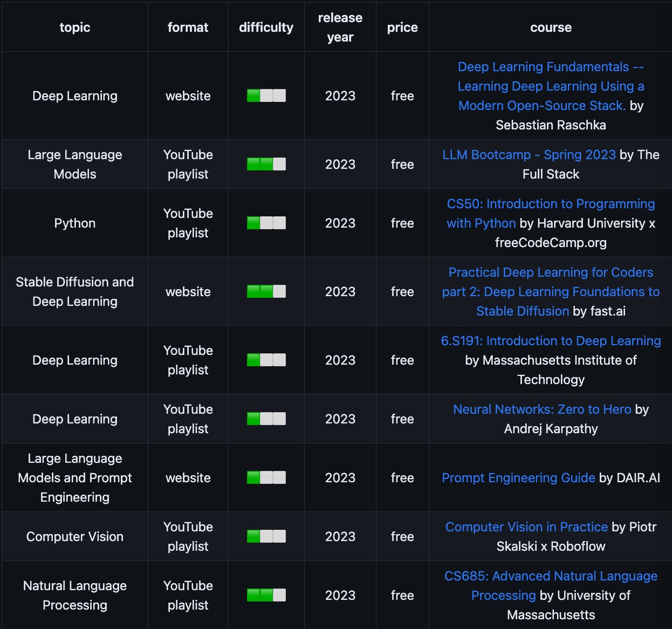Open Deep Learning Fundamentals course link

(x=551, y=86)
